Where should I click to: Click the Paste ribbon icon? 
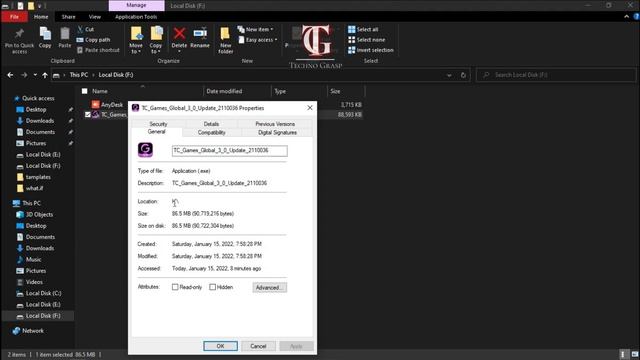pyautogui.click(x=64, y=34)
